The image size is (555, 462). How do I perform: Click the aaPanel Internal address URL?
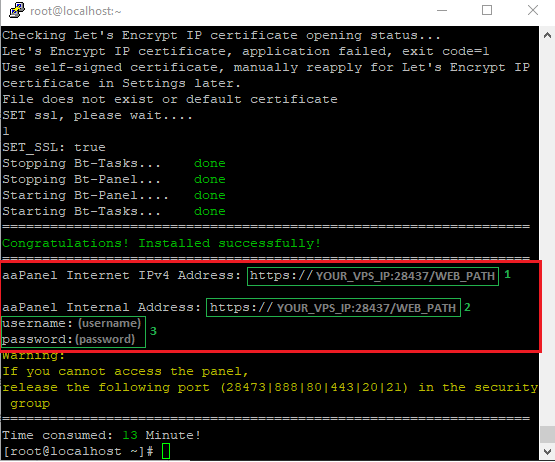333,307
